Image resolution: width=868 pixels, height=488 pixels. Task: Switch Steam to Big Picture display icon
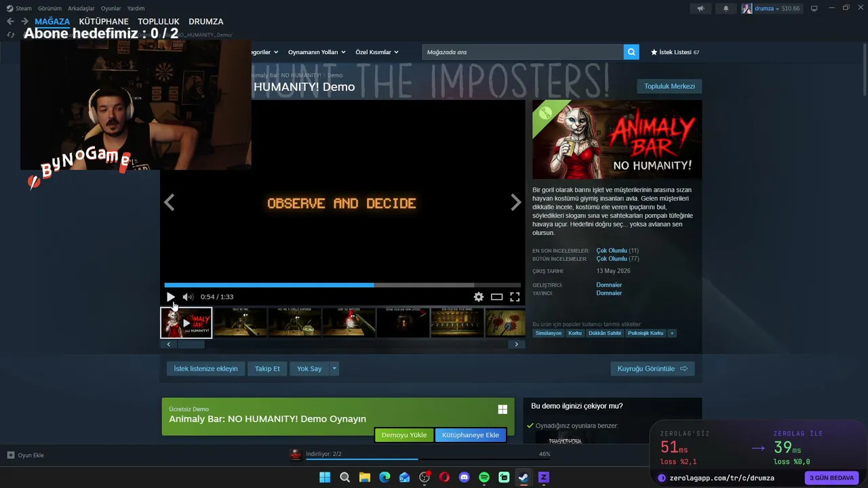(814, 8)
